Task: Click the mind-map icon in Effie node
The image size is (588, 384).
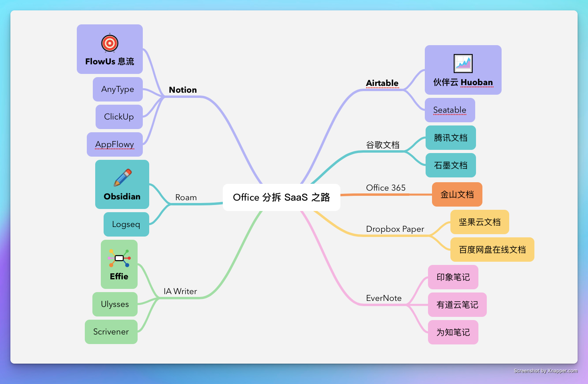Action: click(x=119, y=258)
